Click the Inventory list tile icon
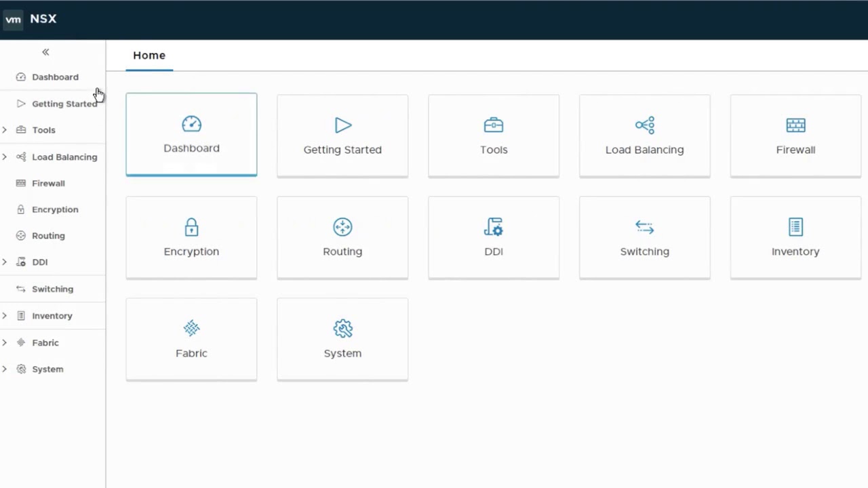868x488 pixels. pos(795,227)
